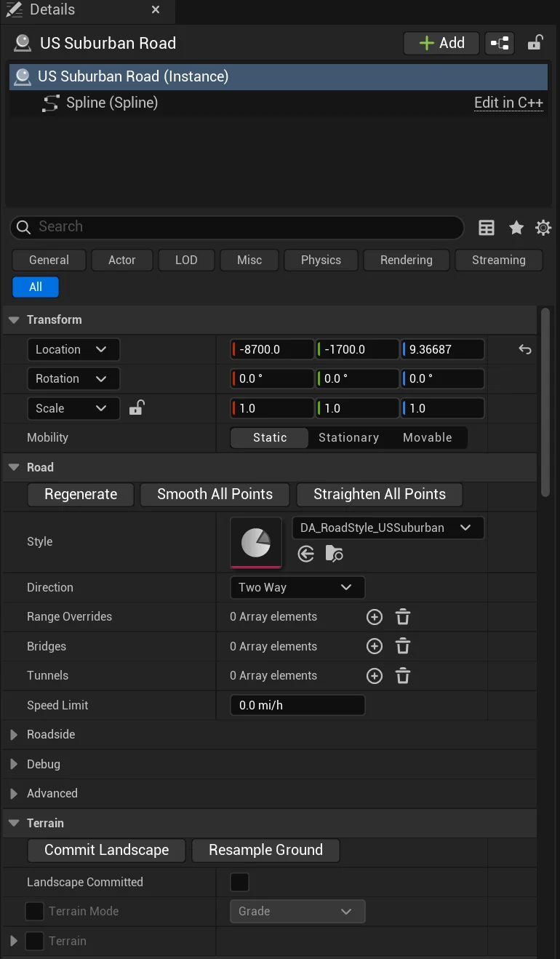Empty the Tunnels array
The image size is (560, 959).
tap(403, 676)
